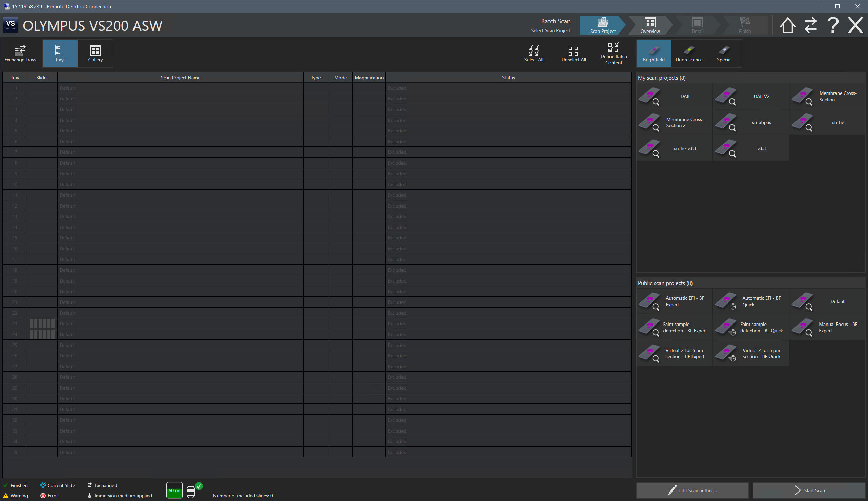Click the Slides column header
The height and width of the screenshot is (501, 868).
tap(42, 78)
